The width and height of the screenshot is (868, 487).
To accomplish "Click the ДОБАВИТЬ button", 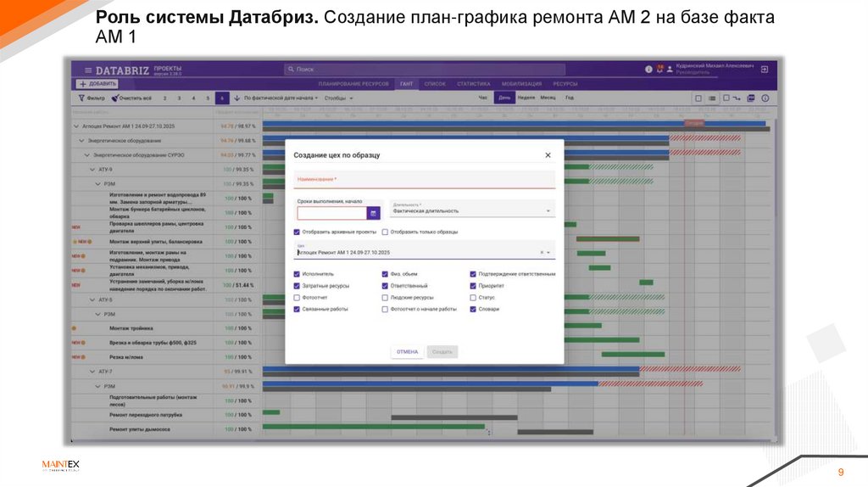I will pyautogui.click(x=97, y=84).
